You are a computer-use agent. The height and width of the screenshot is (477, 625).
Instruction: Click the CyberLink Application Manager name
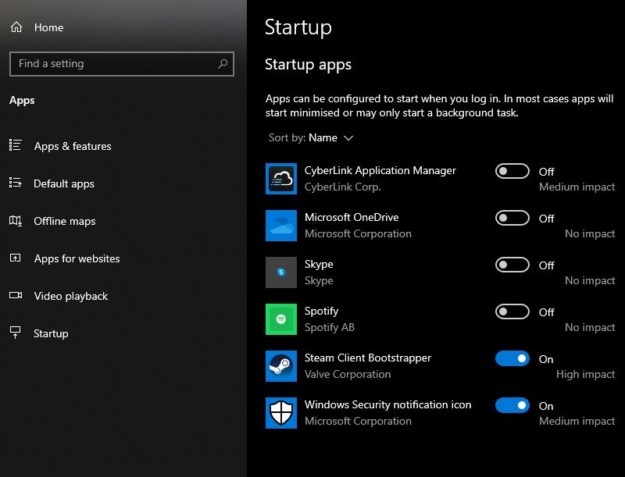[380, 171]
